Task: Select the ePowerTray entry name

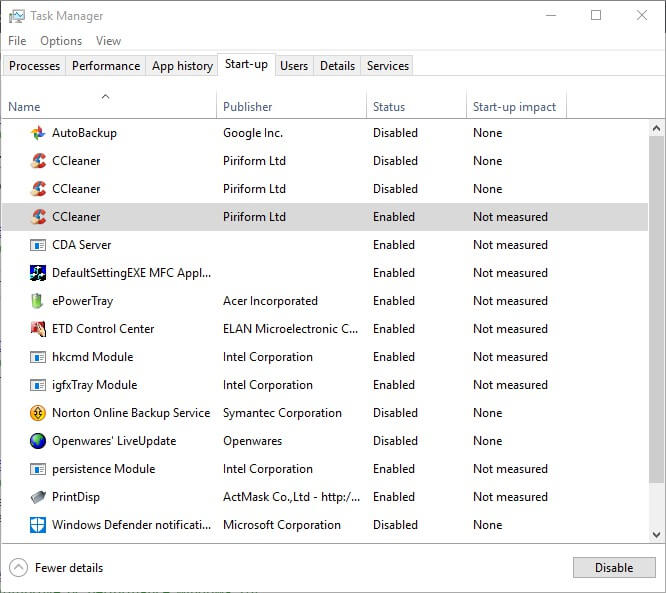Action: pyautogui.click(x=82, y=301)
